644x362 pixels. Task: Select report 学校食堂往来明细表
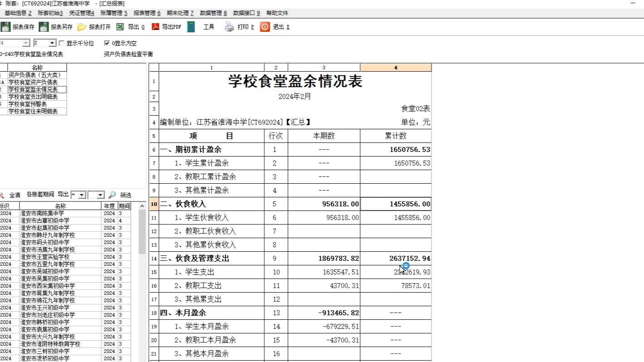(x=37, y=111)
